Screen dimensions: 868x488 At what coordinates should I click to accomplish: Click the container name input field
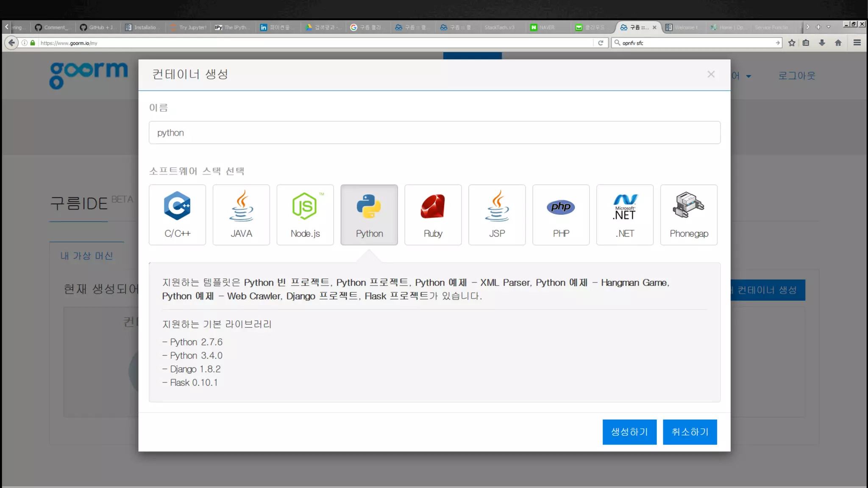434,133
